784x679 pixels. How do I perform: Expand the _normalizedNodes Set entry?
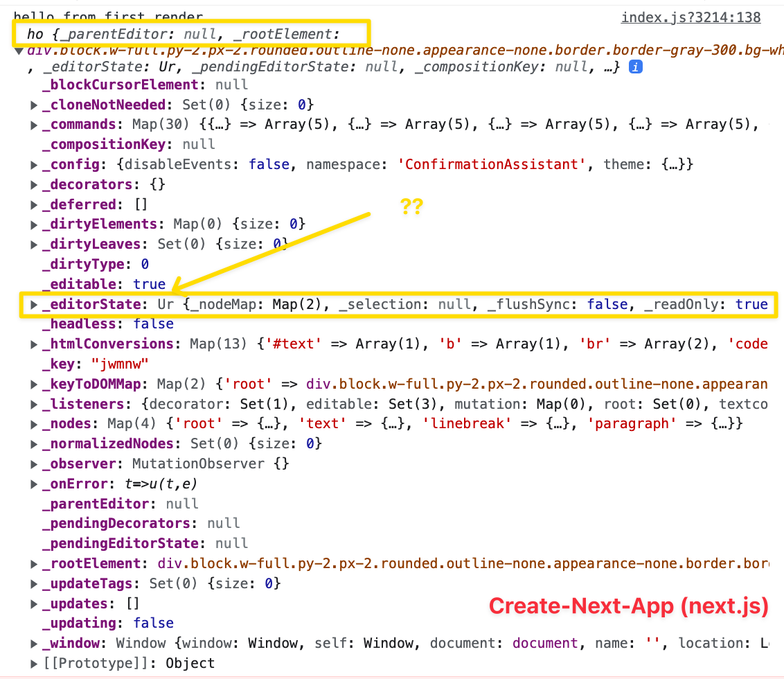pos(33,444)
